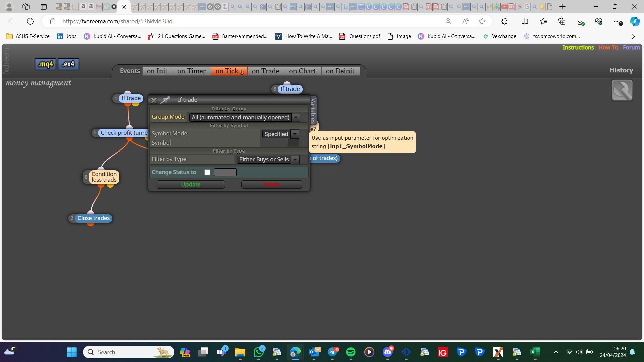Click the red Delete button
This screenshot has width=644, height=362.
(271, 184)
